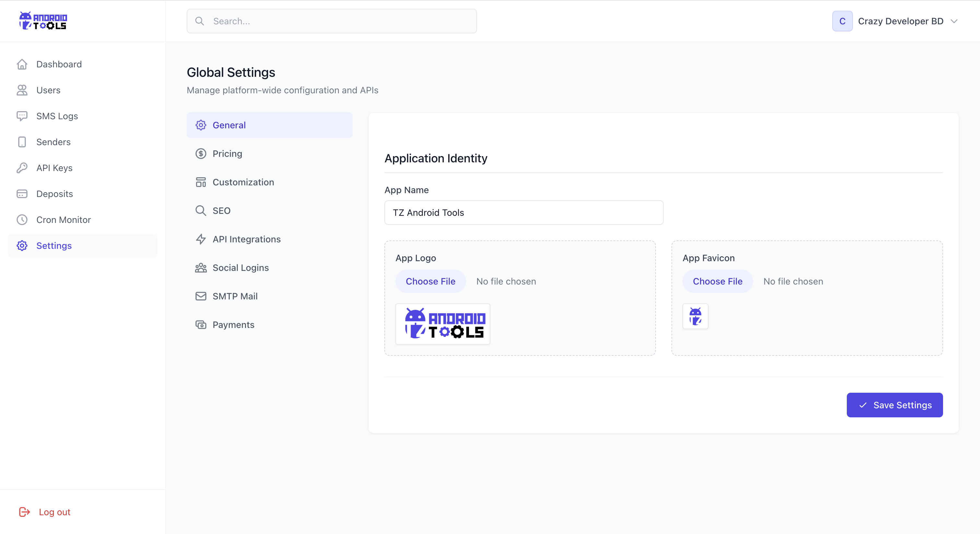Click the Dashboard home icon
980x534 pixels.
[22, 64]
